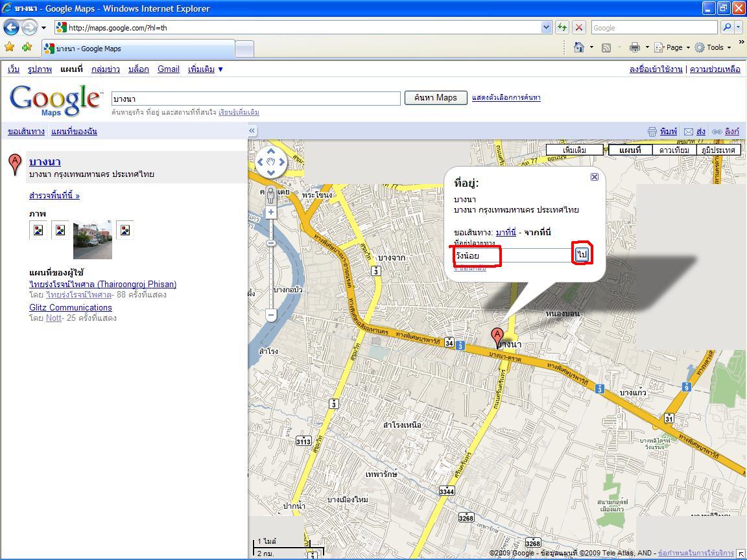Viewport: 747px width, 560px height.
Task: Click the magnifier search icon
Action: pos(727,28)
